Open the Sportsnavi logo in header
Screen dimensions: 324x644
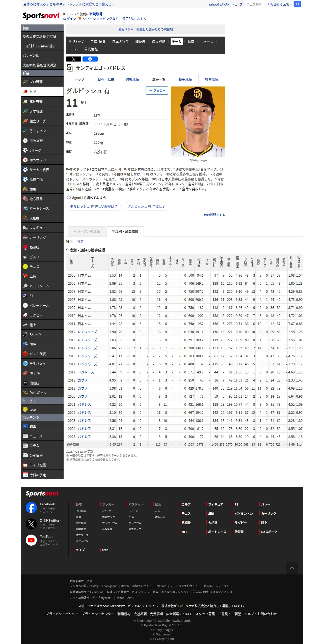point(41,16)
